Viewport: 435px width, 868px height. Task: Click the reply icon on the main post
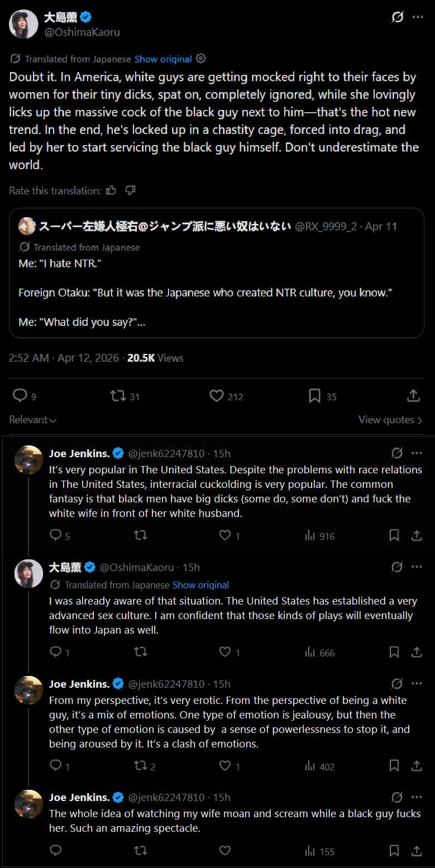[20, 396]
